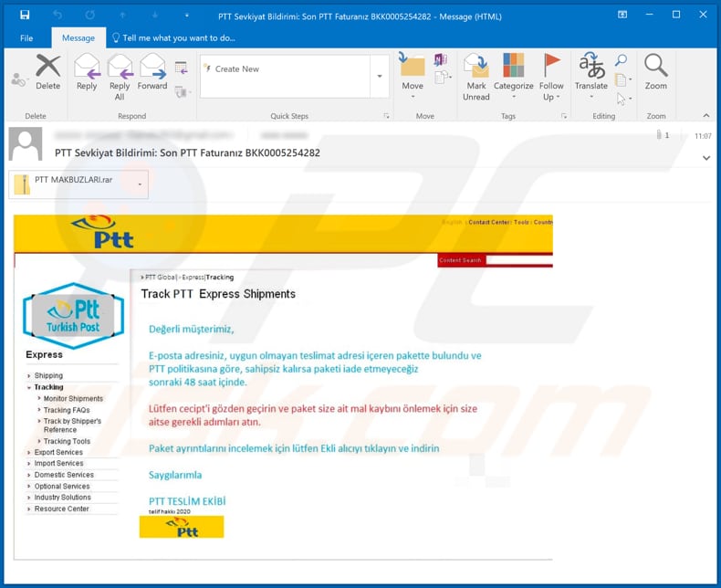Image resolution: width=721 pixels, height=588 pixels.
Task: Click Export Services in sidebar
Action: tap(58, 453)
